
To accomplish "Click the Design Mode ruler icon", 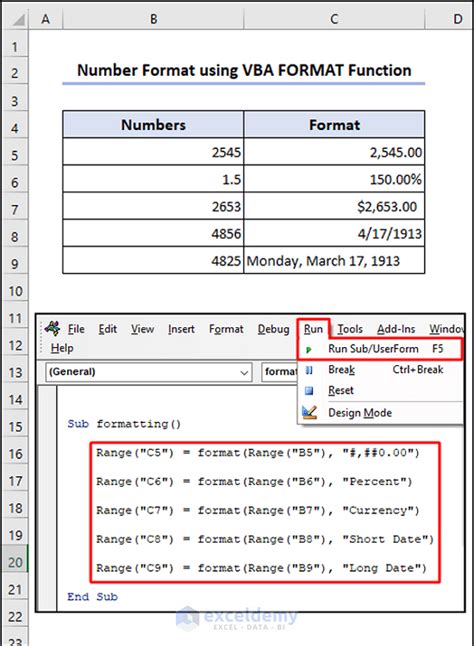I will coord(309,412).
